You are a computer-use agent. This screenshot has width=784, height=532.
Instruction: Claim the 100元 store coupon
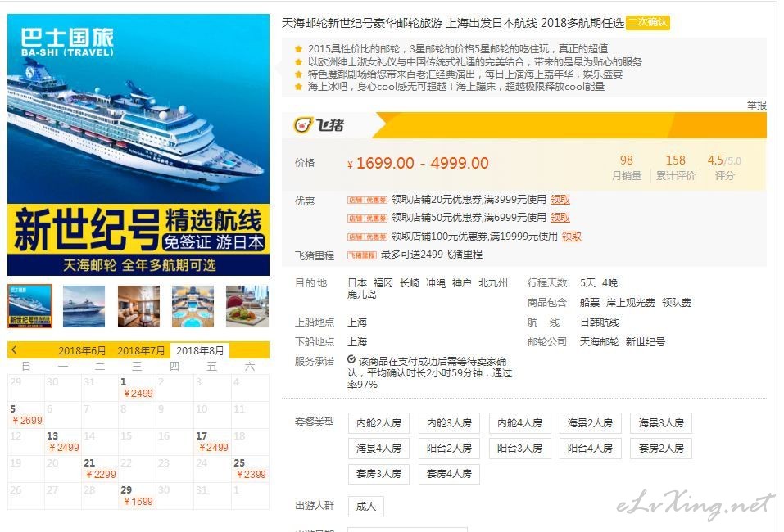pyautogui.click(x=572, y=237)
